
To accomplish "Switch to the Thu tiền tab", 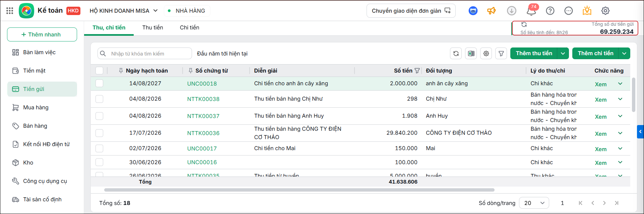I will 153,27.
